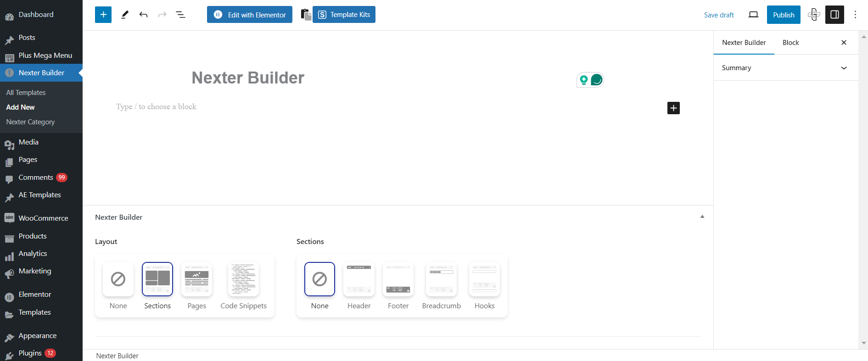The image size is (868, 361).
Task: Open Nexter Category submenu
Action: click(x=30, y=122)
